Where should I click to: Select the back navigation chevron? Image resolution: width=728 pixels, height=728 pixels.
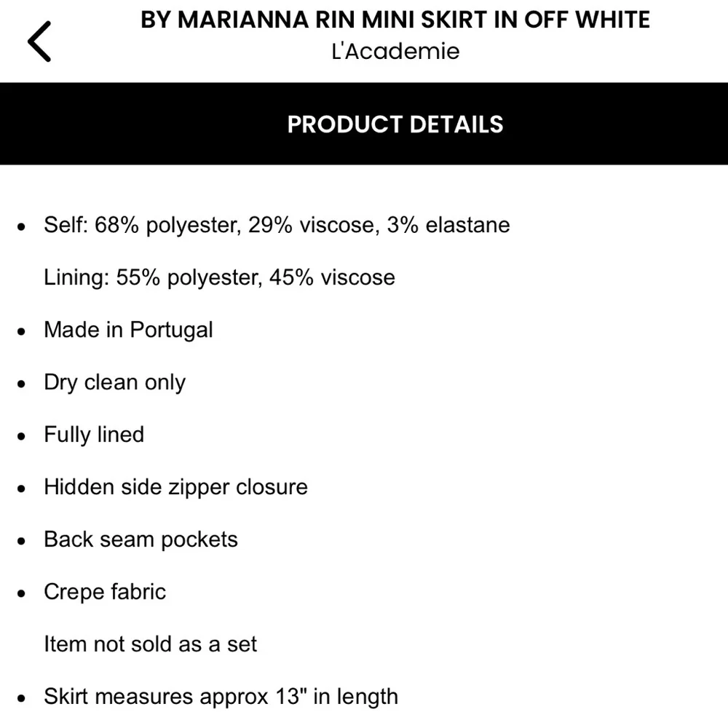coord(39,41)
